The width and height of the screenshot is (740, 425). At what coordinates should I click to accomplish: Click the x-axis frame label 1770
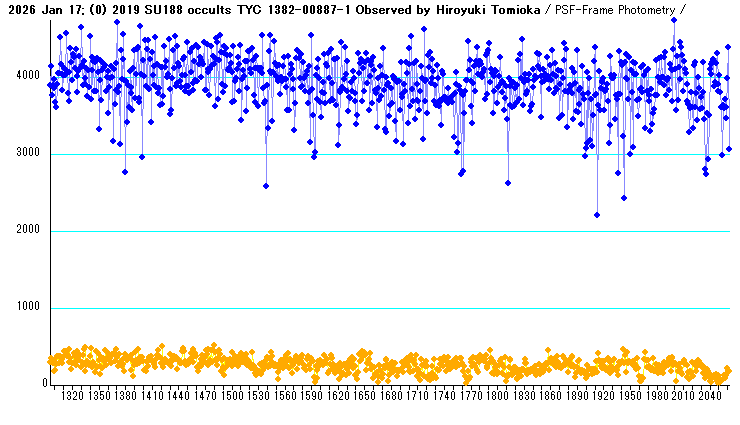[471, 397]
